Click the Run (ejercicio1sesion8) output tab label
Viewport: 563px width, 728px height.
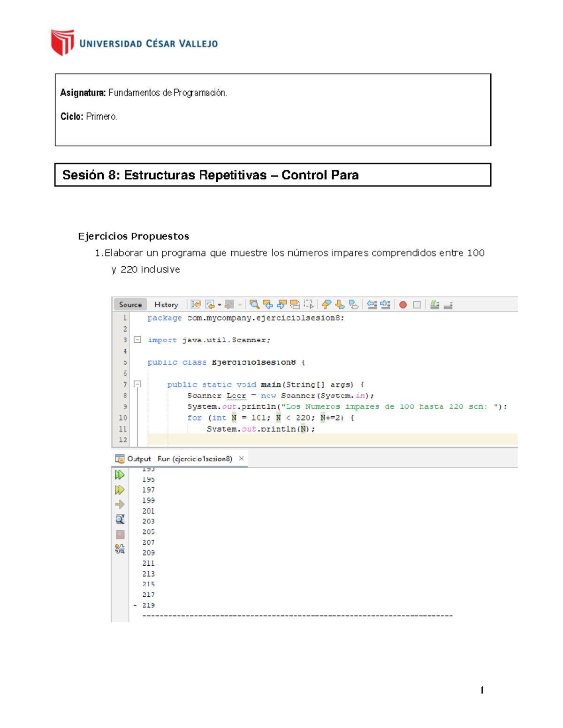(x=195, y=459)
